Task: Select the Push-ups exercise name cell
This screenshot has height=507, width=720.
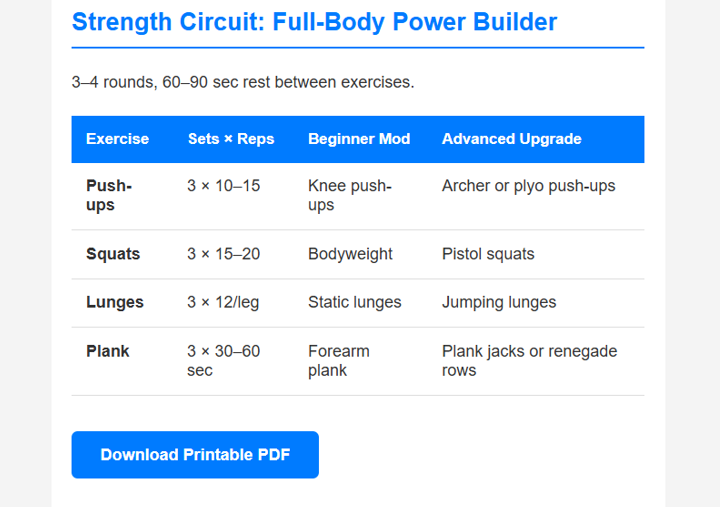Action: tap(109, 196)
